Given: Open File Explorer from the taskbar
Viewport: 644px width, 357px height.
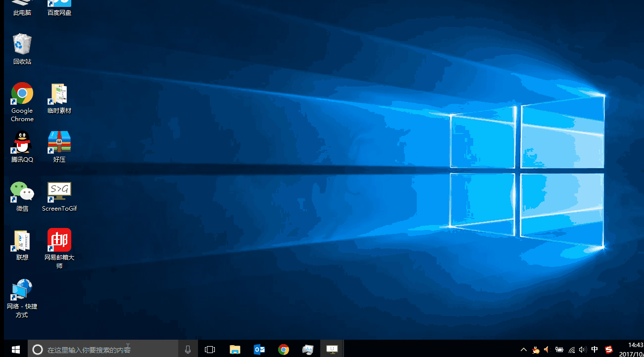Looking at the screenshot, I should [235, 349].
